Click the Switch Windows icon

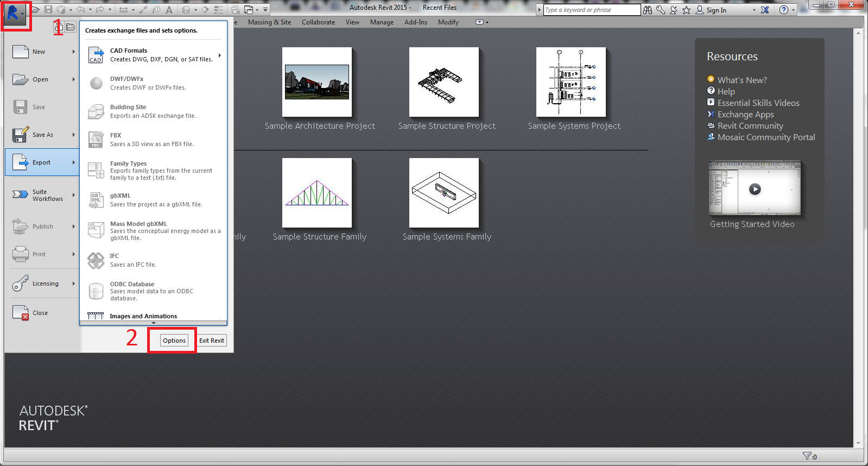click(x=249, y=9)
